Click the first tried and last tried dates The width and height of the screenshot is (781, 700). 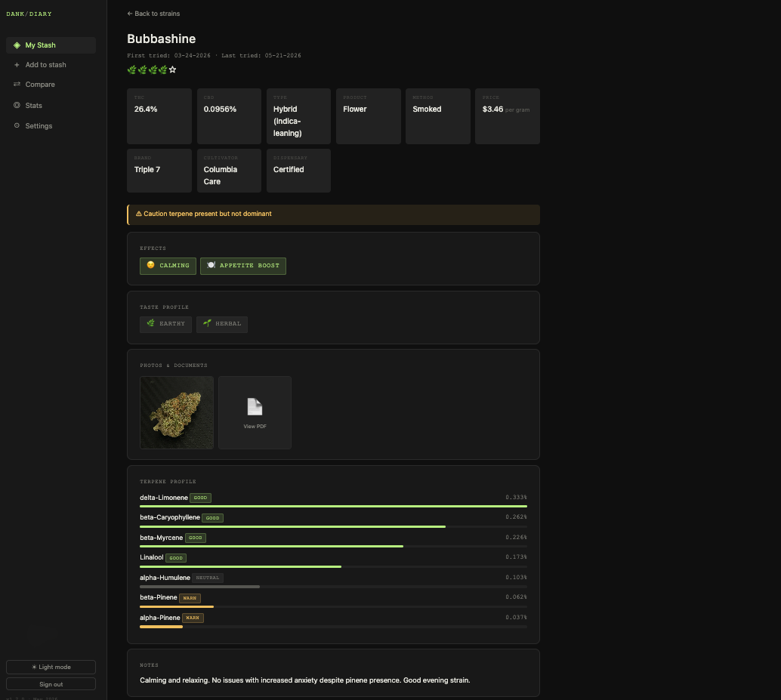click(215, 55)
